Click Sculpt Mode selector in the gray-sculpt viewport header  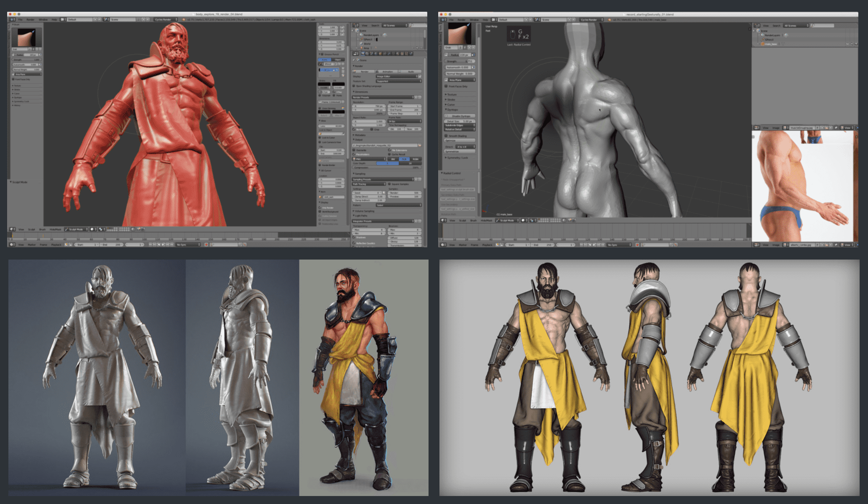click(507, 220)
